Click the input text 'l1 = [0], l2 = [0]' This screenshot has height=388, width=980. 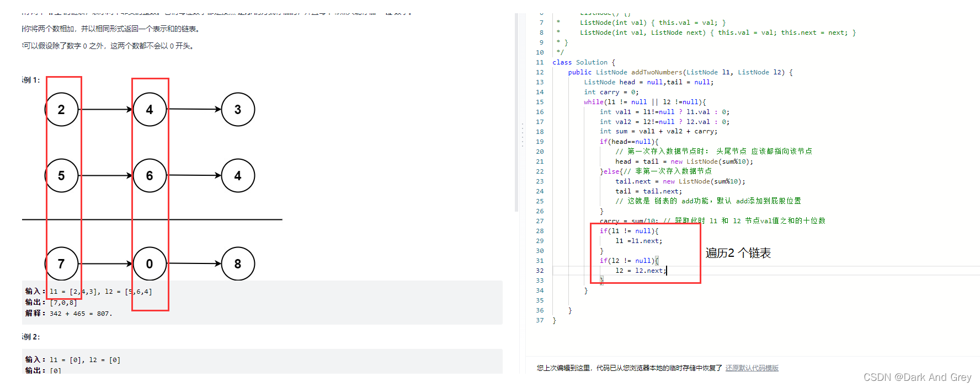click(x=85, y=360)
